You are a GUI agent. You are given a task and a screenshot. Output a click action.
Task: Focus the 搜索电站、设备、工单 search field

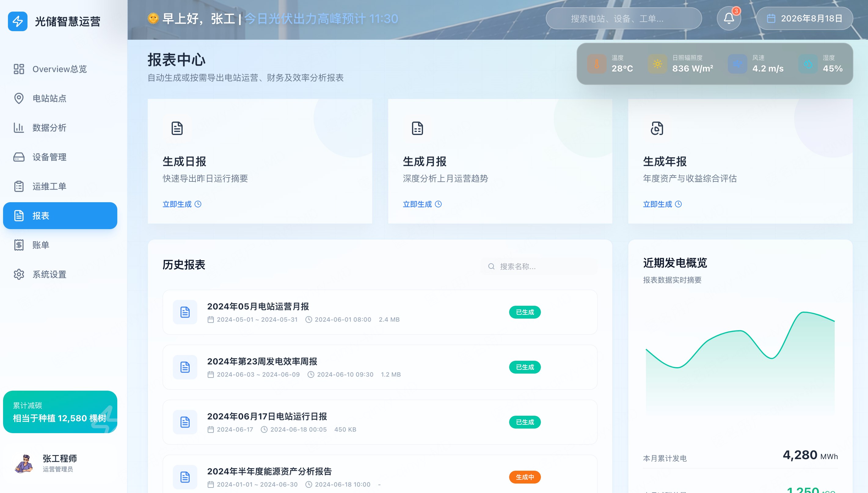pyautogui.click(x=624, y=18)
